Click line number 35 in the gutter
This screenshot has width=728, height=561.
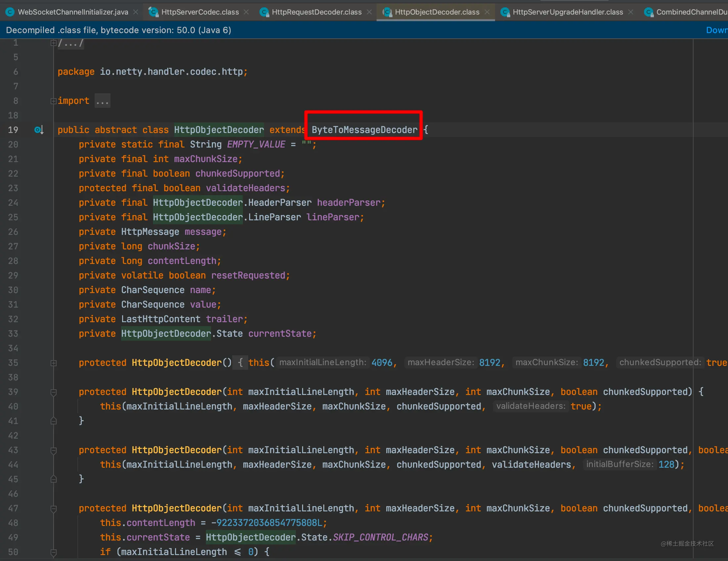click(x=13, y=363)
